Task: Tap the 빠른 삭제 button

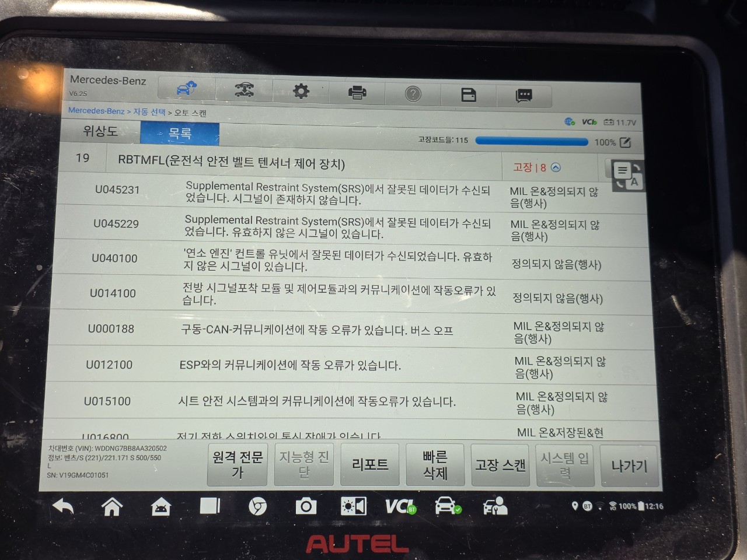Action: click(x=435, y=465)
